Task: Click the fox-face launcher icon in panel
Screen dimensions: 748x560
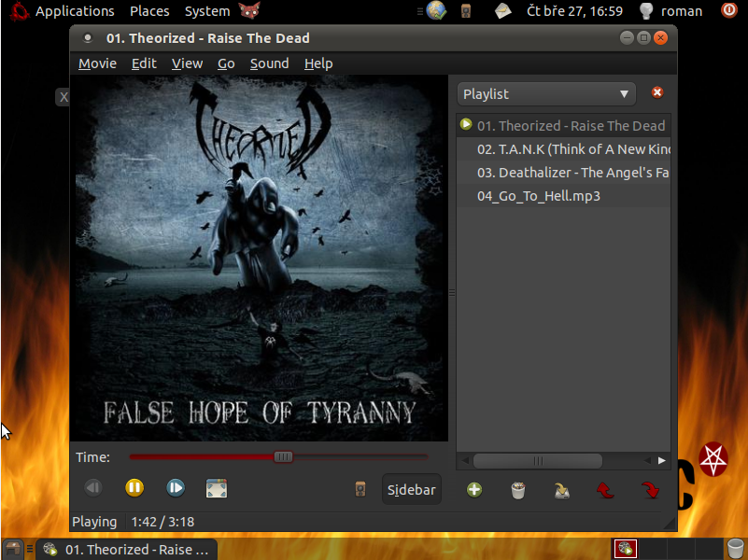Action: pyautogui.click(x=249, y=10)
